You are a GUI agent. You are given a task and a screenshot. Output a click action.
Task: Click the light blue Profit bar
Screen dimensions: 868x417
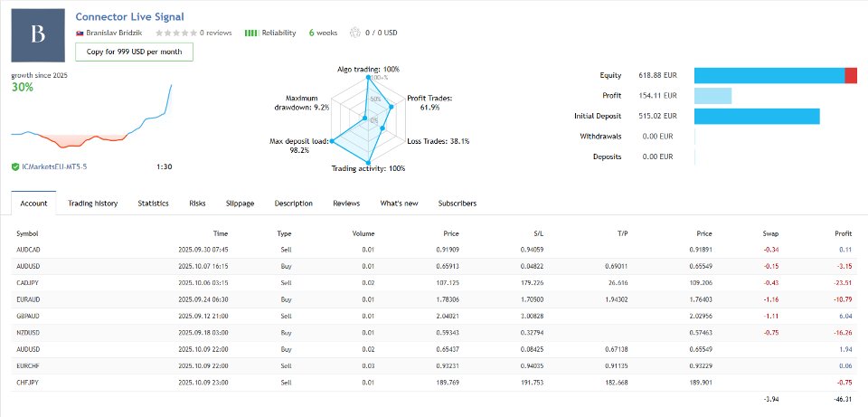712,95
